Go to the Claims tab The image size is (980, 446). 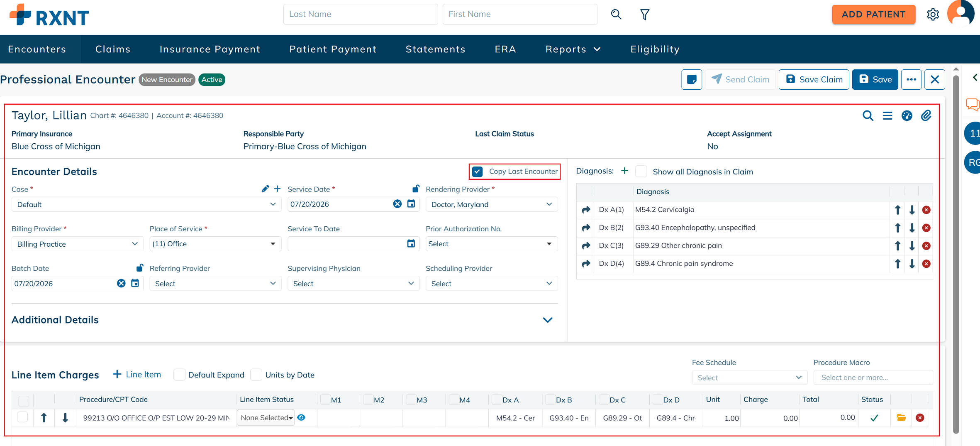(113, 49)
